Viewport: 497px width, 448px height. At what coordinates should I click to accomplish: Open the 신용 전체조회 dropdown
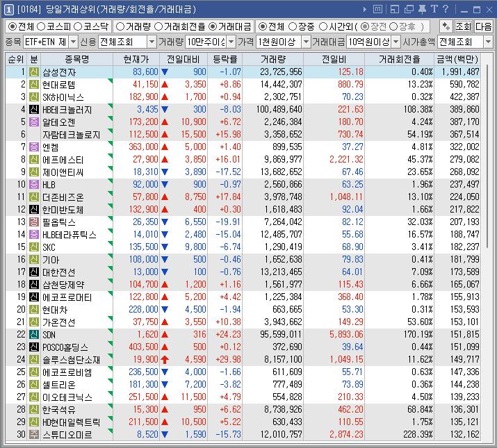pos(152,42)
